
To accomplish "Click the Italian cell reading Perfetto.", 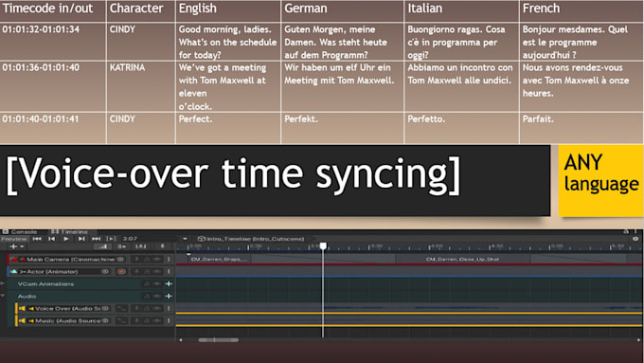I will tap(461, 128).
